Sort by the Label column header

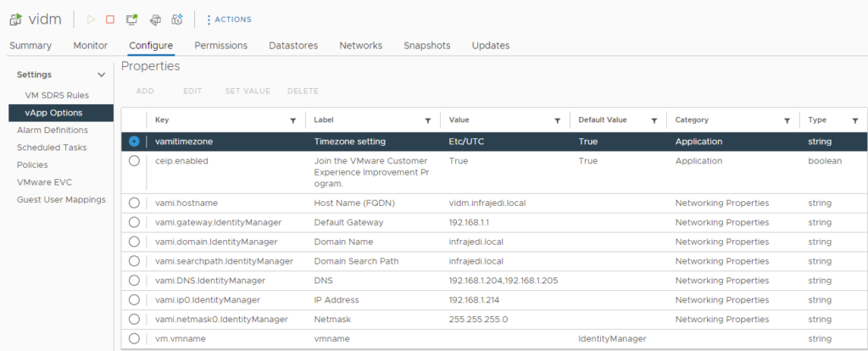[324, 120]
